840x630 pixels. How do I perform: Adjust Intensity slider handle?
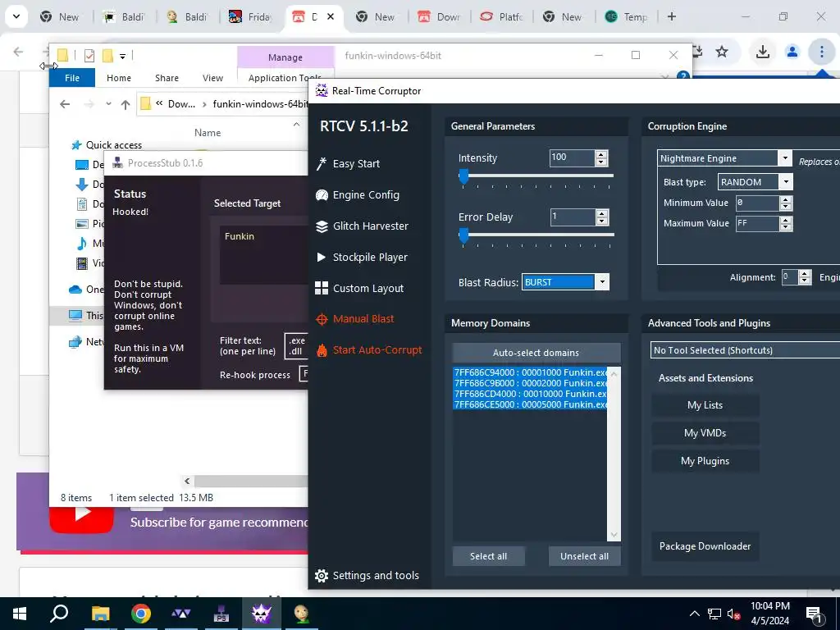click(464, 176)
